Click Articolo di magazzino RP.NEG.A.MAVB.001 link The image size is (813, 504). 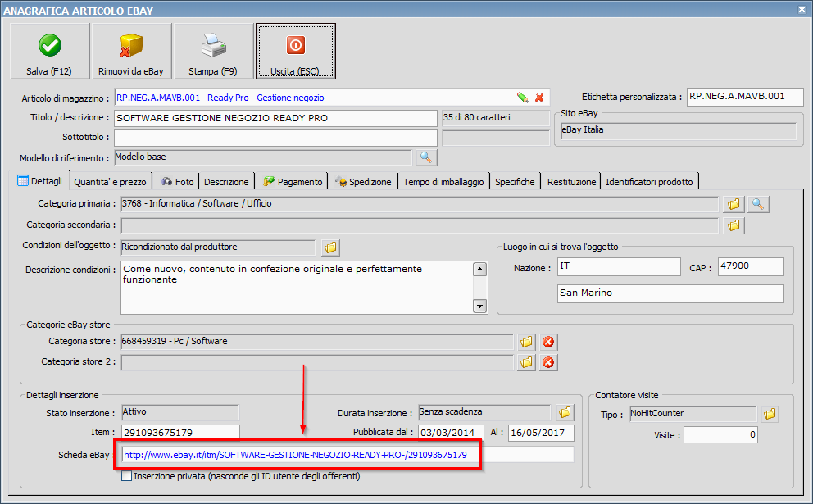[x=220, y=98]
